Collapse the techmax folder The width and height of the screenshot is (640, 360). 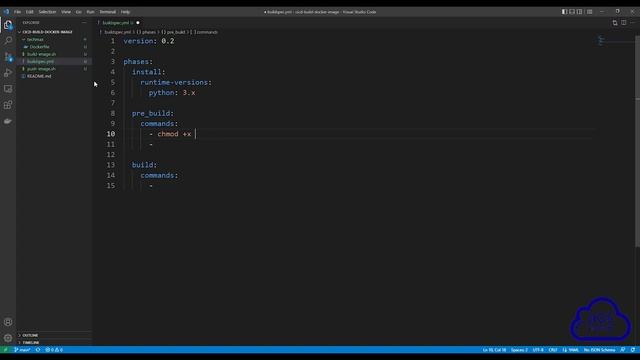[35, 40]
